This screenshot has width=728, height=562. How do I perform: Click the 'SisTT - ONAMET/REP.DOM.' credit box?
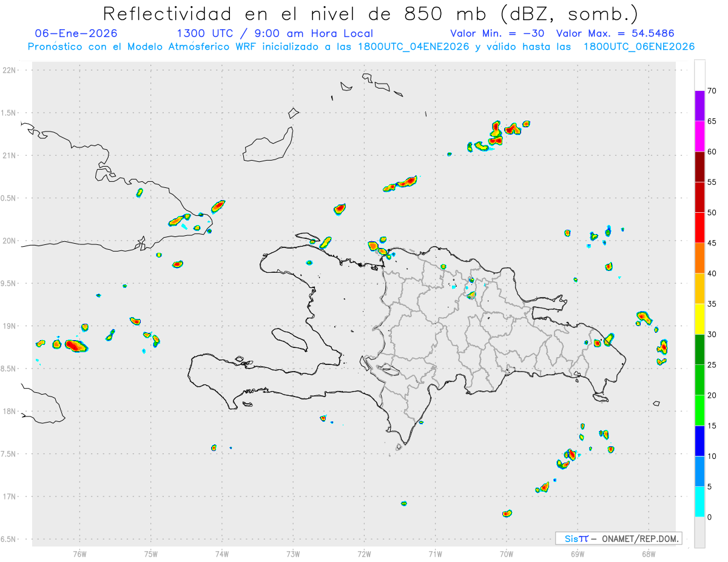pyautogui.click(x=619, y=538)
